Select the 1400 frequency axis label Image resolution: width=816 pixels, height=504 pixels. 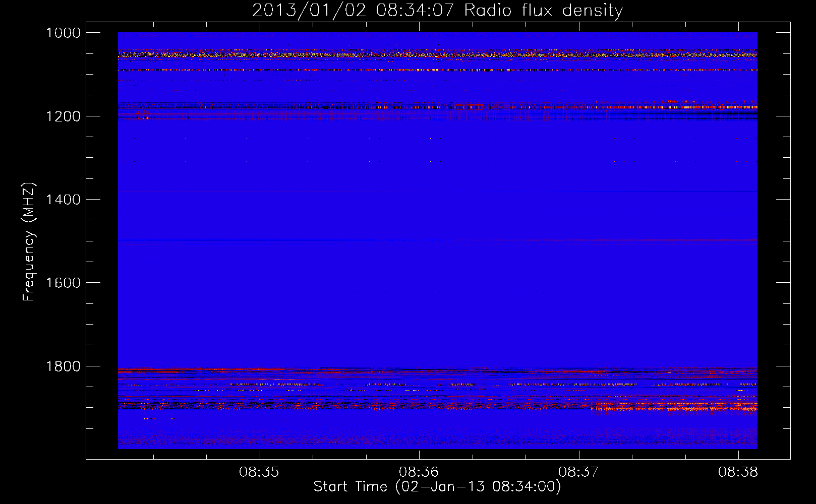pos(63,200)
